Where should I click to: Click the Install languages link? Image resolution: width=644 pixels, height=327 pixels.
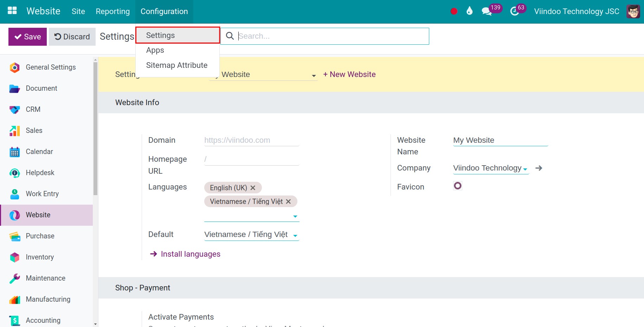pyautogui.click(x=190, y=254)
